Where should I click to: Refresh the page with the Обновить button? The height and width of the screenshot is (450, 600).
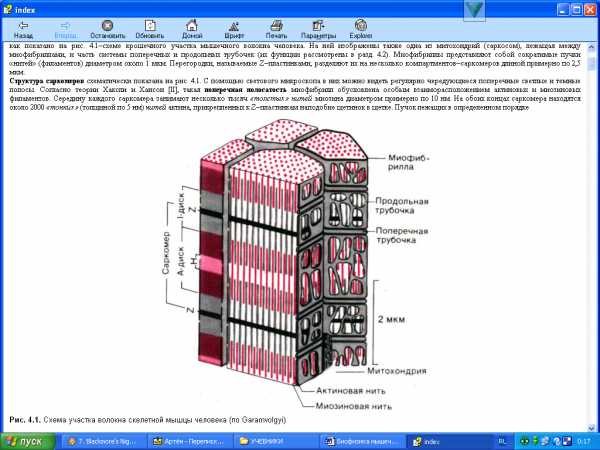(150, 30)
